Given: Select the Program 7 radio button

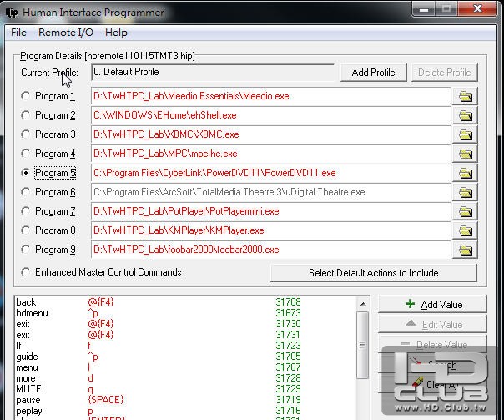Looking at the screenshot, I should click(25, 211).
